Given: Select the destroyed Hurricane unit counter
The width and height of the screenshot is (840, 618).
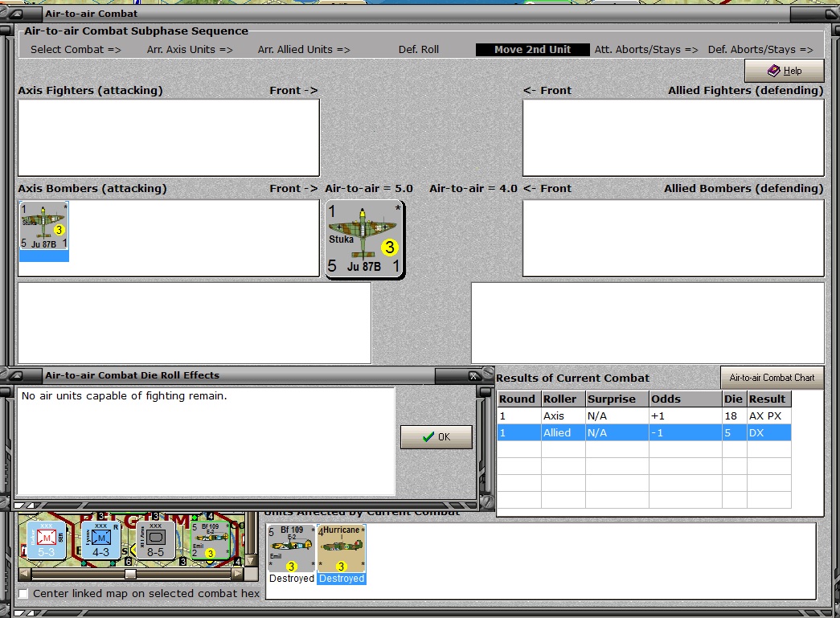Looking at the screenshot, I should (342, 555).
